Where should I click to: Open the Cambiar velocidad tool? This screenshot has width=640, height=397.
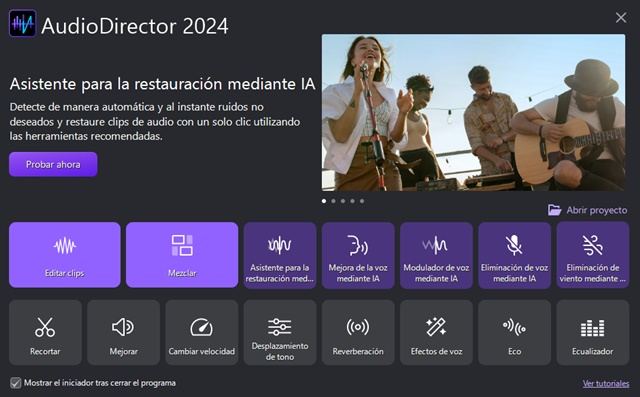click(202, 333)
